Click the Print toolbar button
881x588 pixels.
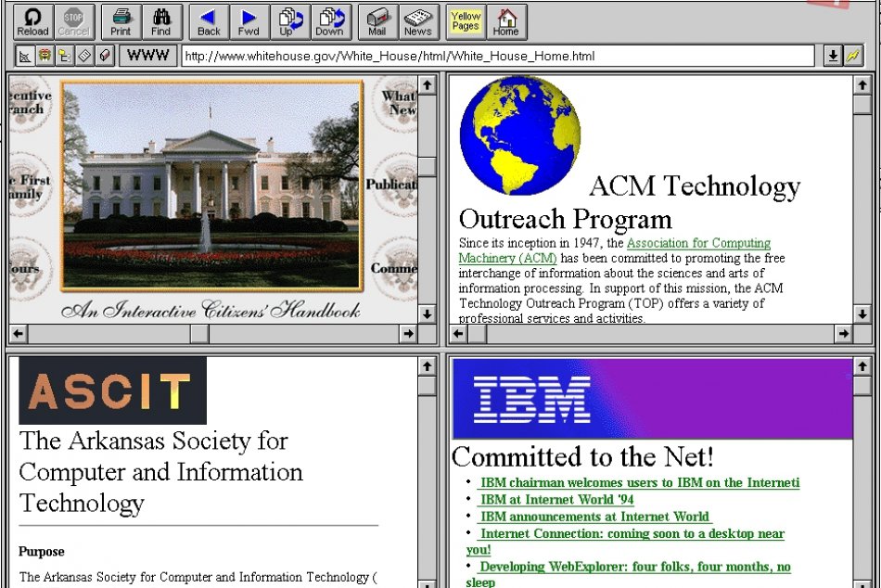coord(121,22)
